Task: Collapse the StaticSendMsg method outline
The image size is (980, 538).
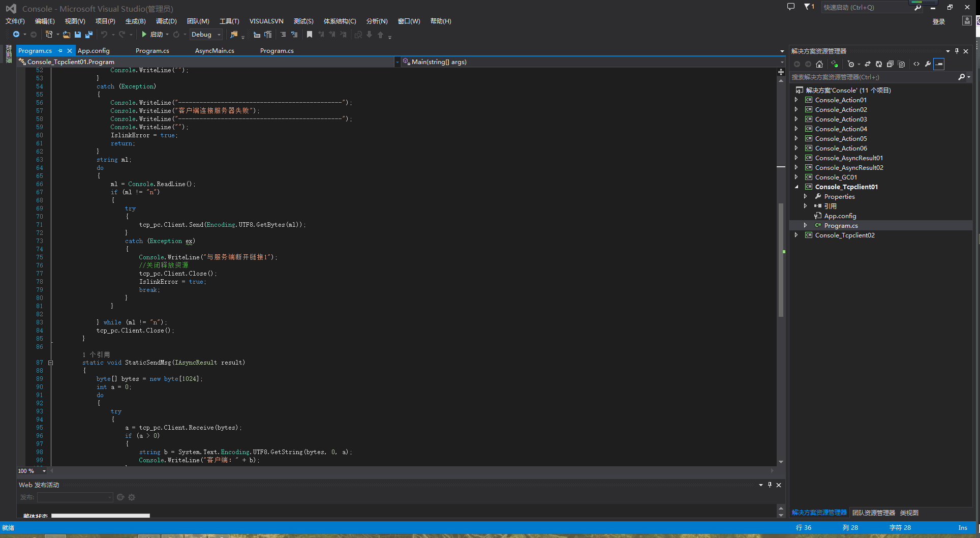Action: pyautogui.click(x=50, y=363)
